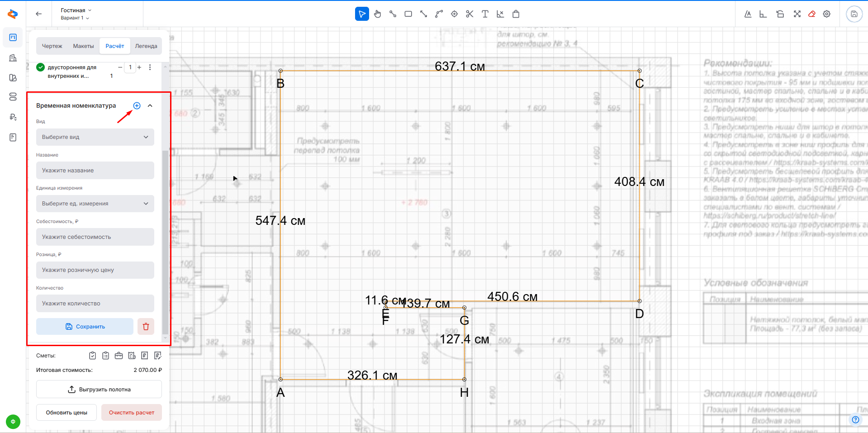Open the Легенда tab
The image size is (868, 433).
[146, 46]
